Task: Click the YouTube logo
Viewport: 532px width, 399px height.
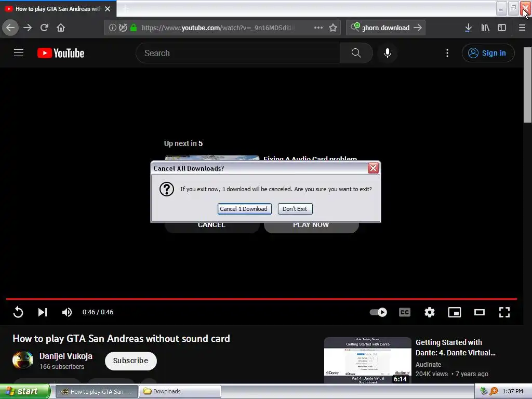Action: pos(61,53)
